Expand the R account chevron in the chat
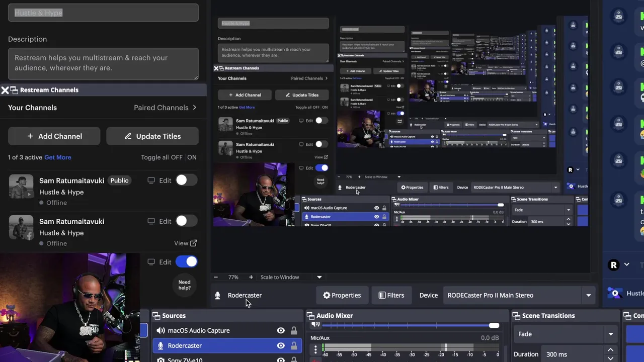Screen dimensions: 644x362 626,265
